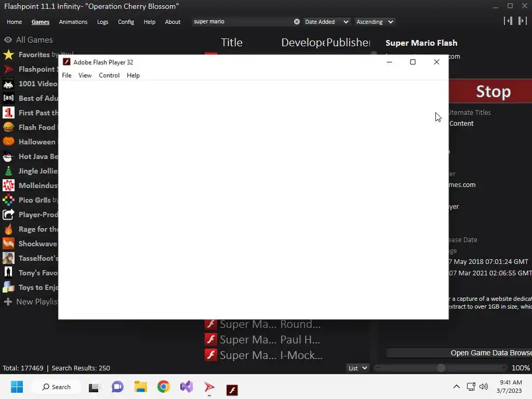Click the Windows Start button

pyautogui.click(x=17, y=387)
